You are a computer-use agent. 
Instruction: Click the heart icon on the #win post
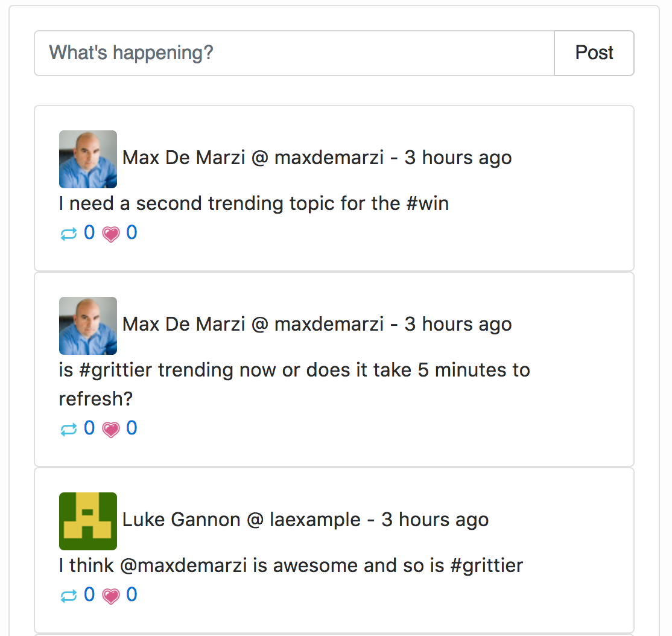tap(111, 234)
